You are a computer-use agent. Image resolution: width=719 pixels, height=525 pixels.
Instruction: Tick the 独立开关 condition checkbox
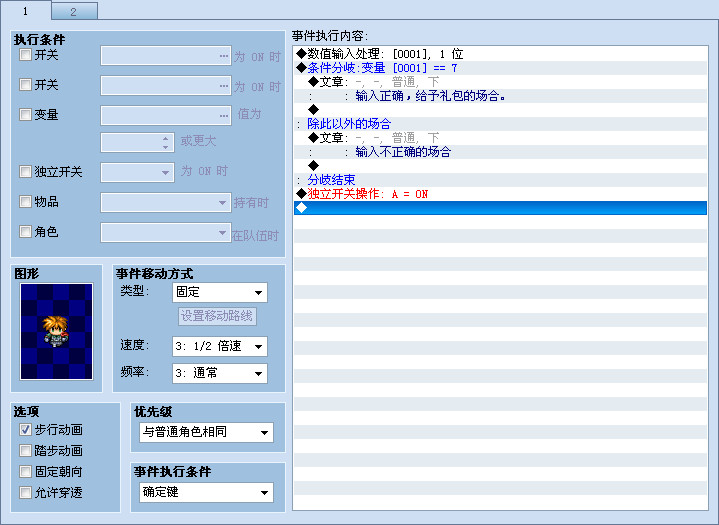point(25,172)
